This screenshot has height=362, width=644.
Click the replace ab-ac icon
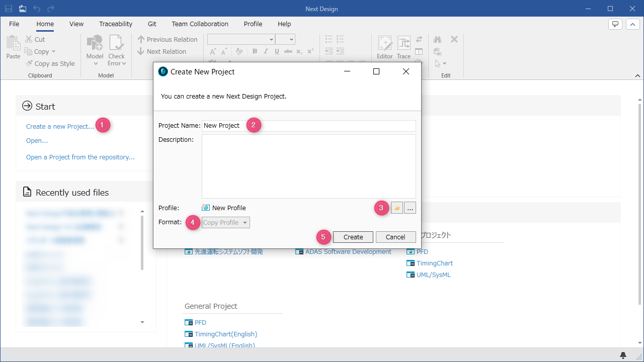coord(438,51)
